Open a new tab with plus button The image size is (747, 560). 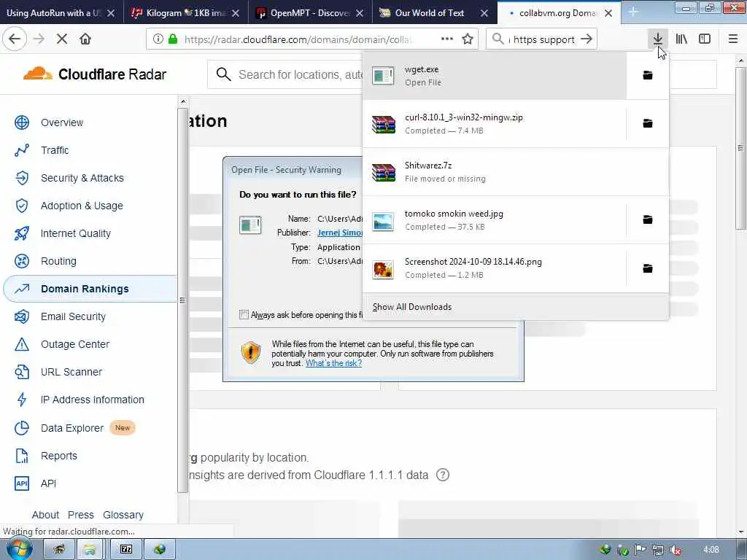point(633,12)
